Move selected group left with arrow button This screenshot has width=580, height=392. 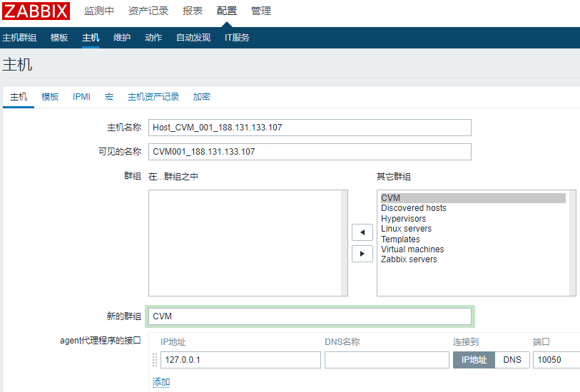click(362, 232)
